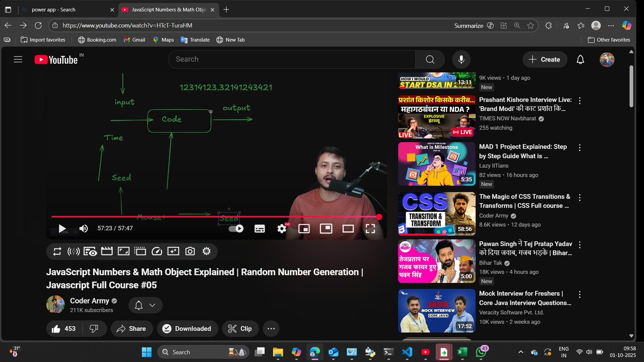Switch to miniplayer mode
Image resolution: width=644 pixels, height=362 pixels.
[x=304, y=228]
